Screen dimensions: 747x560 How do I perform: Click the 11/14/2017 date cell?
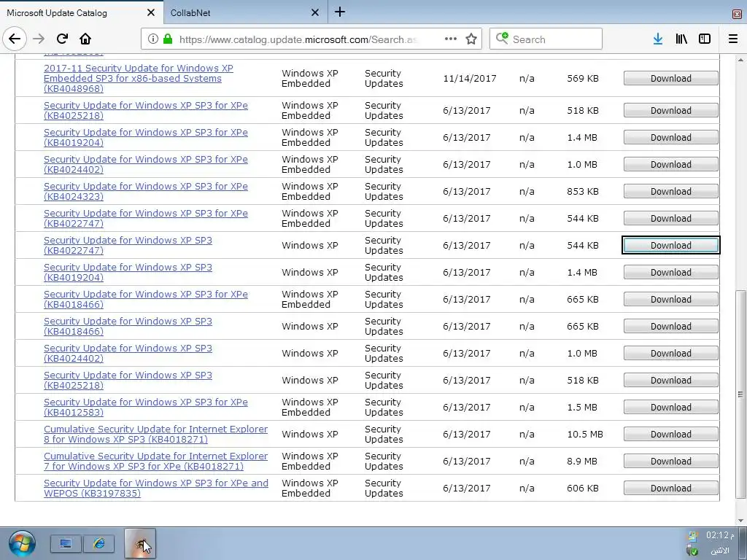click(x=469, y=78)
